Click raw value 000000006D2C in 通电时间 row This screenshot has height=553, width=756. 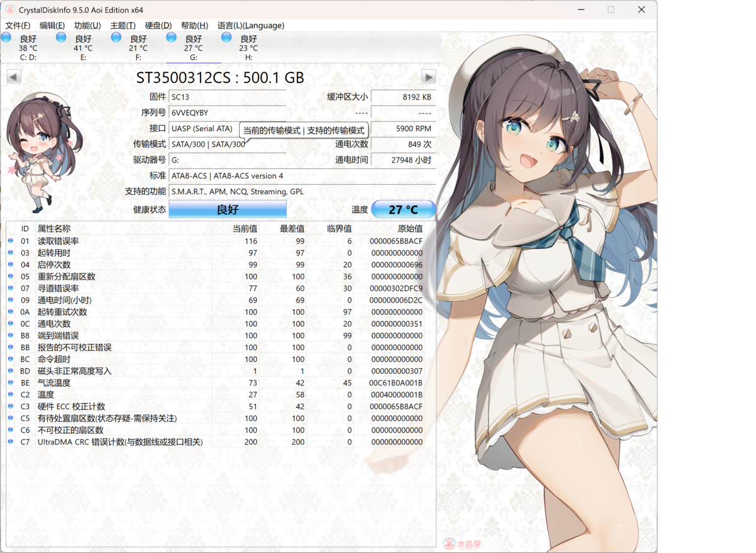397,300
